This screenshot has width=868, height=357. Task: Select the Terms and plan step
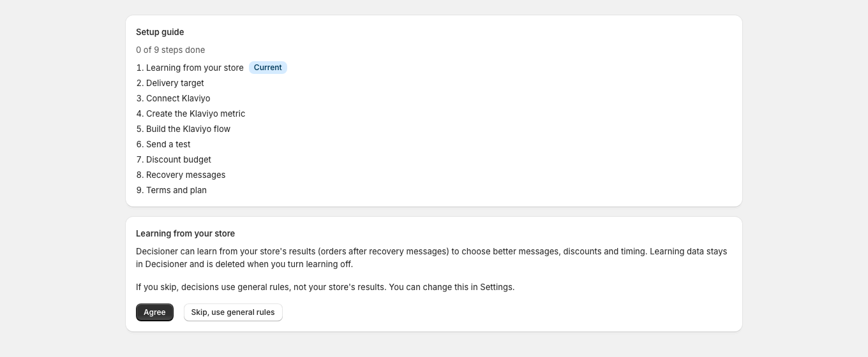coord(176,190)
